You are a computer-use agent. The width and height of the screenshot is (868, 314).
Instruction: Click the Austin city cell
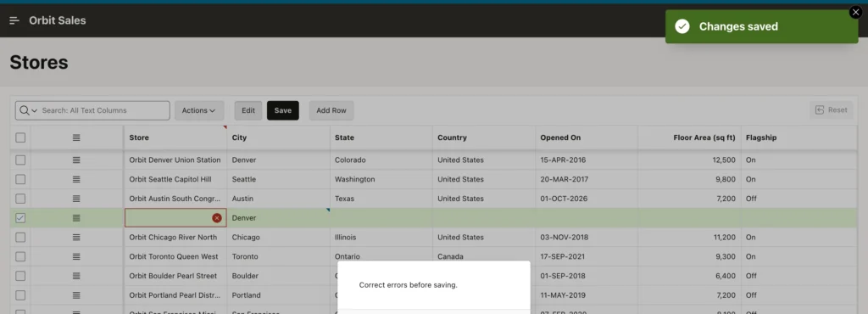click(278, 199)
